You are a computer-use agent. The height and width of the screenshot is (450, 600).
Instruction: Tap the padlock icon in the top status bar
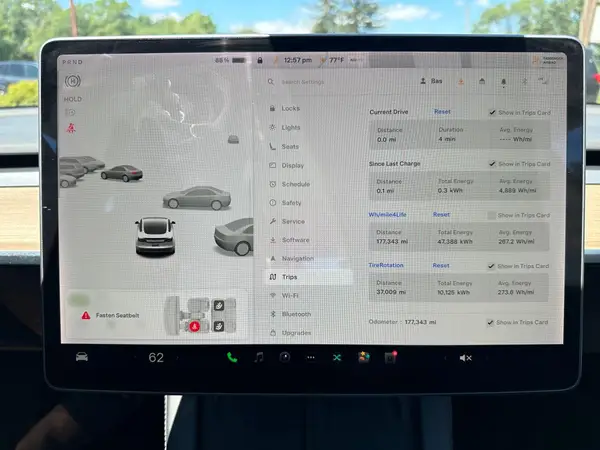[x=260, y=60]
